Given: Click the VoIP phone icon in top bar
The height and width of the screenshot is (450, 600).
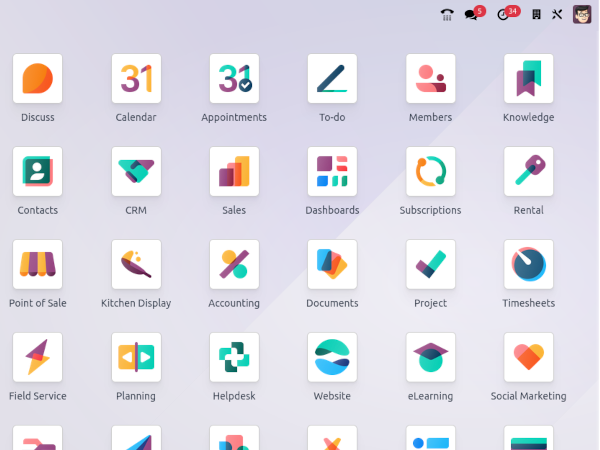Looking at the screenshot, I should (447, 15).
